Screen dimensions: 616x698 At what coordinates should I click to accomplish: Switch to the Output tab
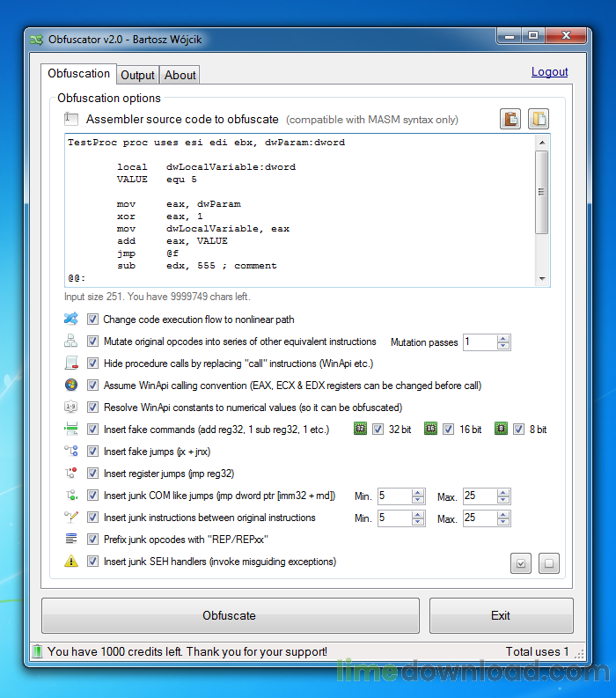click(137, 76)
